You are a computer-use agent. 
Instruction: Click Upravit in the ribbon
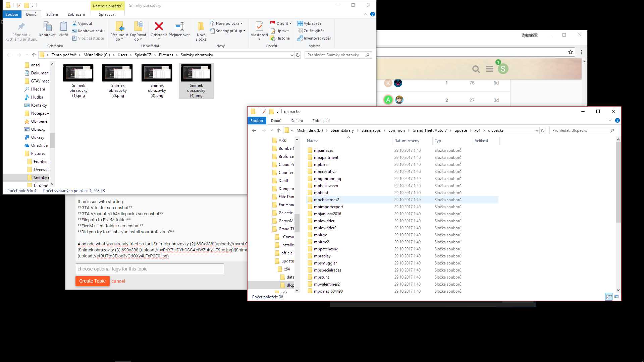[x=279, y=31]
